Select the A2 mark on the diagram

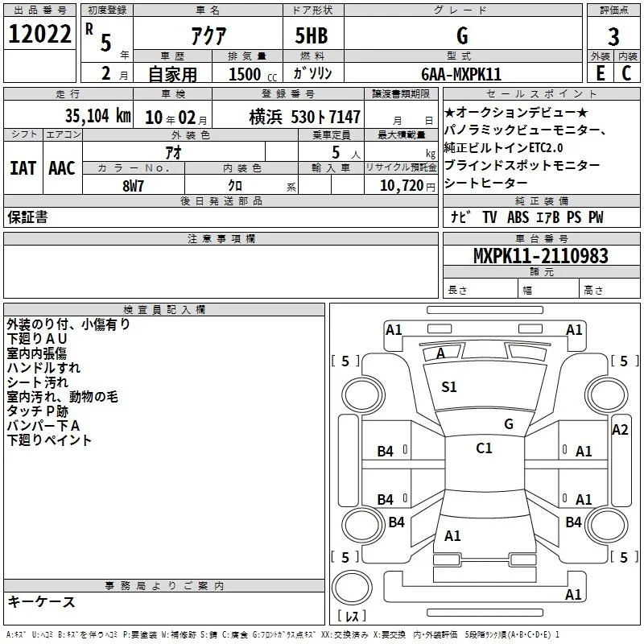tap(620, 430)
